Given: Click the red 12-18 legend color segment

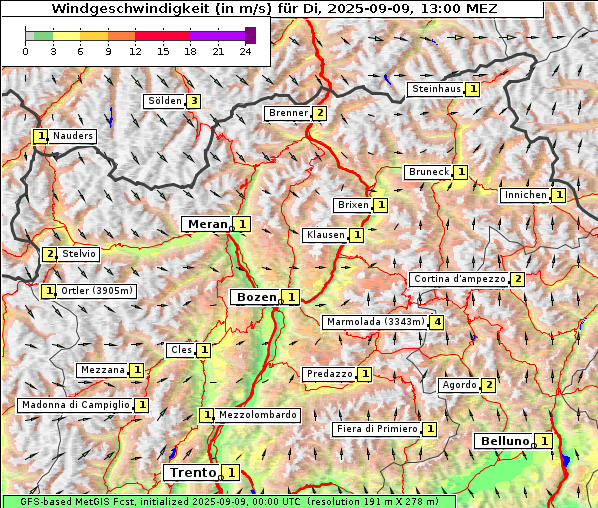Looking at the screenshot, I should (x=162, y=36).
